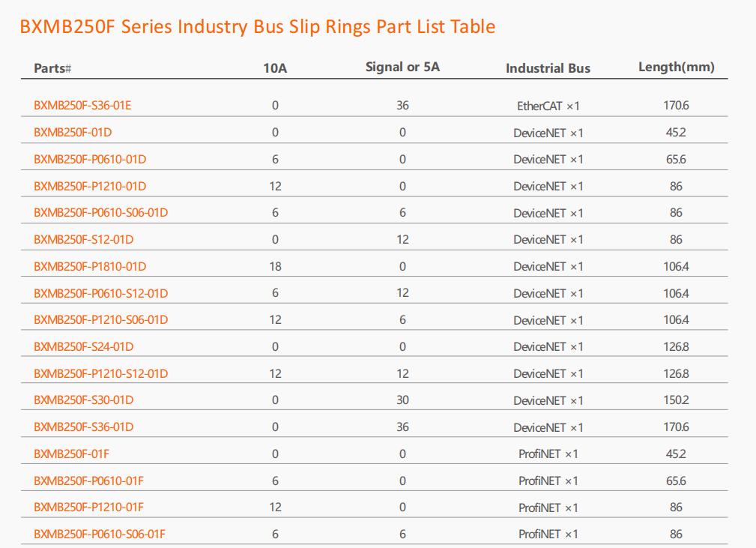Click the BXMB250F-01D part number
Screen dimensions: 756x548
click(73, 132)
